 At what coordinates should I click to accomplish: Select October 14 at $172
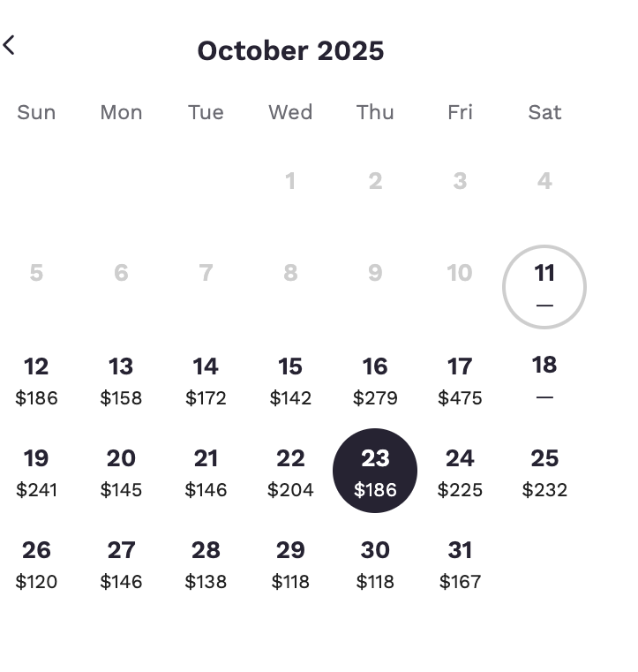pos(206,380)
